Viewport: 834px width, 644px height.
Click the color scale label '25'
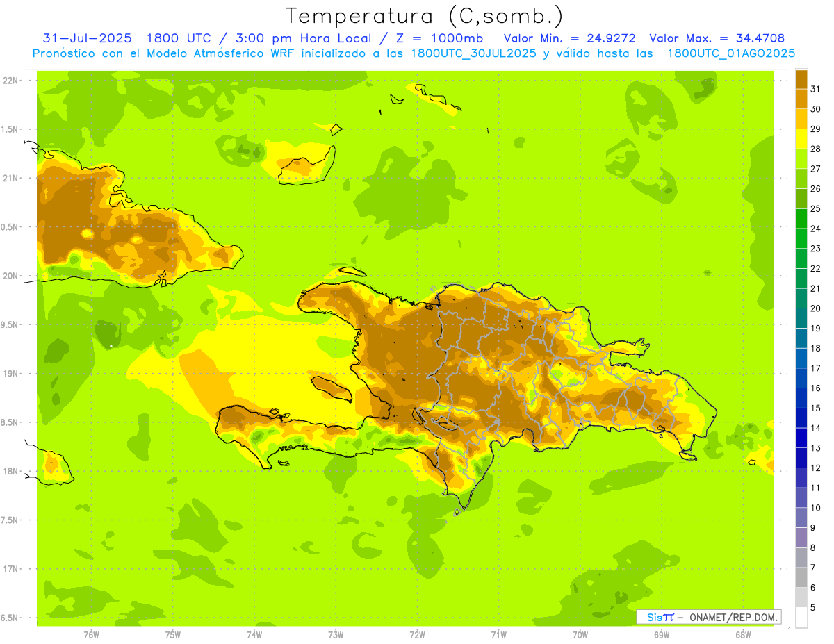815,208
